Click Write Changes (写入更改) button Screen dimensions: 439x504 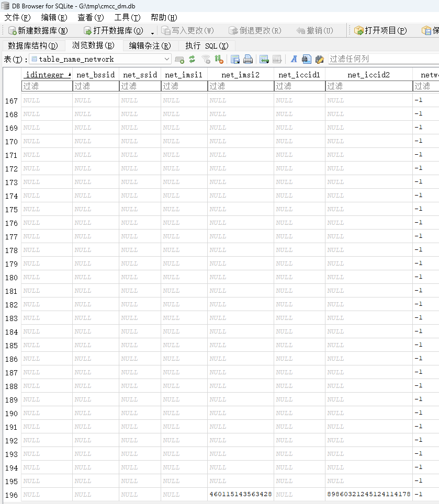pyautogui.click(x=187, y=30)
